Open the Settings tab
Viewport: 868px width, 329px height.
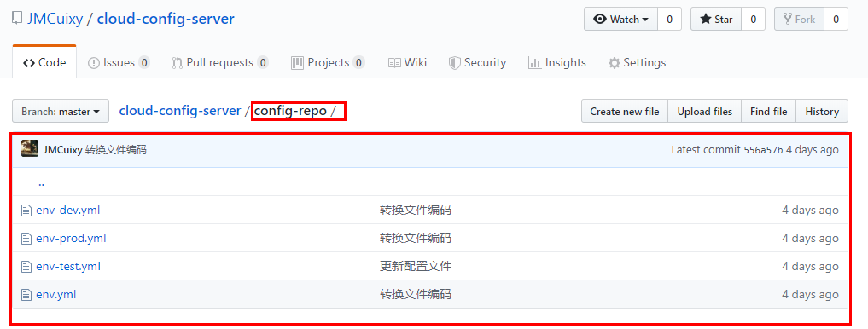(x=638, y=62)
